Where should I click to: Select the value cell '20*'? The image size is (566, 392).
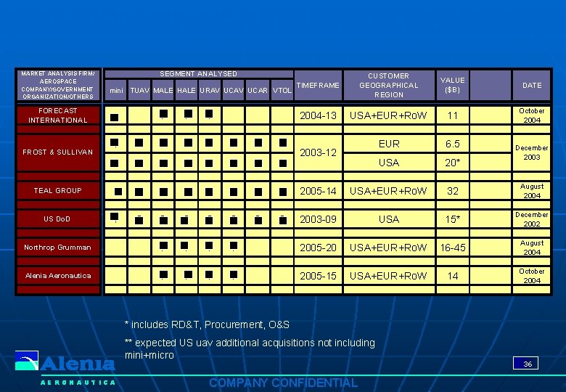[453, 163]
